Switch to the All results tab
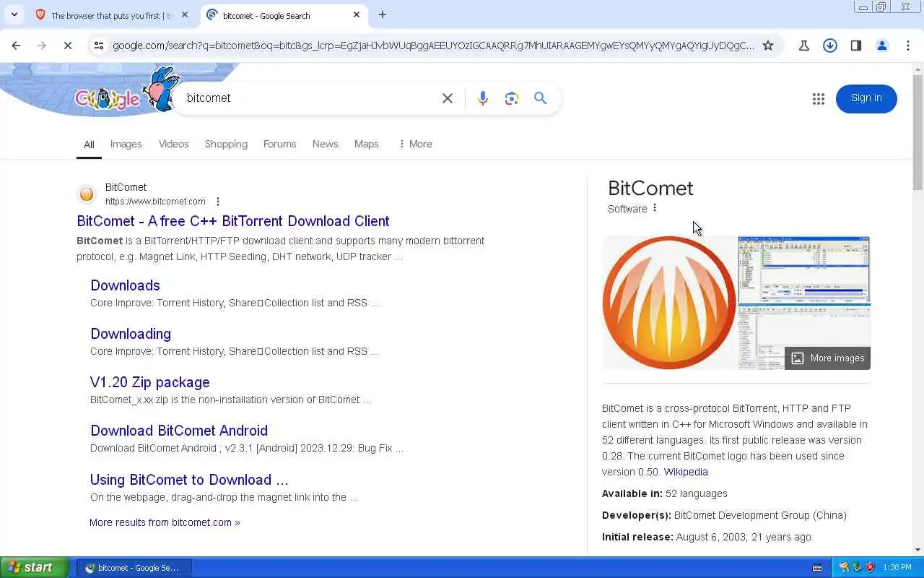 (89, 144)
